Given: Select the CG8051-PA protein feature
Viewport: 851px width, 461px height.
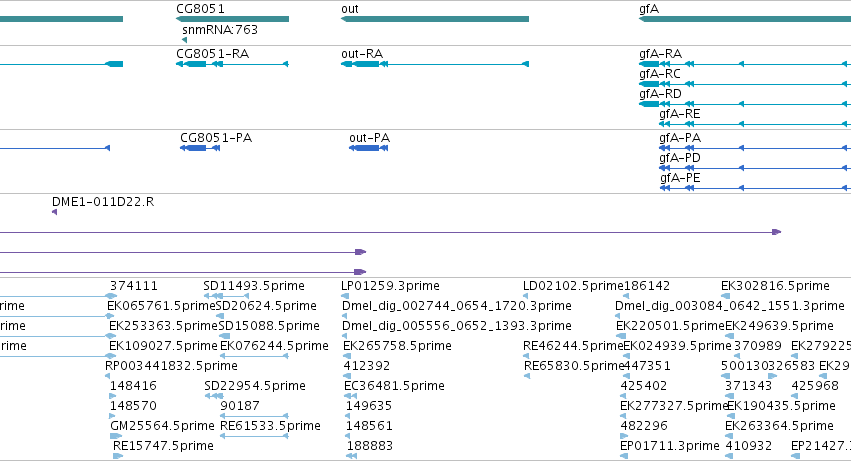Looking at the screenshot, I should 200,148.
